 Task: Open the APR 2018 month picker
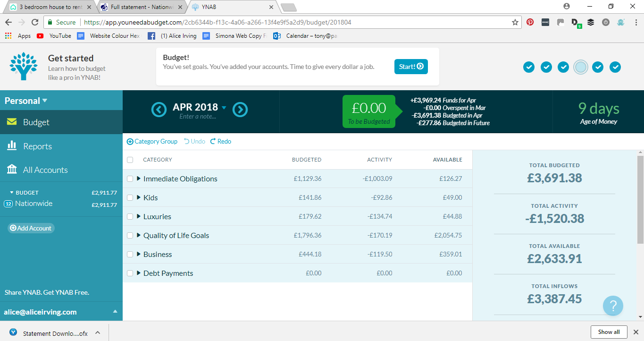pyautogui.click(x=200, y=107)
